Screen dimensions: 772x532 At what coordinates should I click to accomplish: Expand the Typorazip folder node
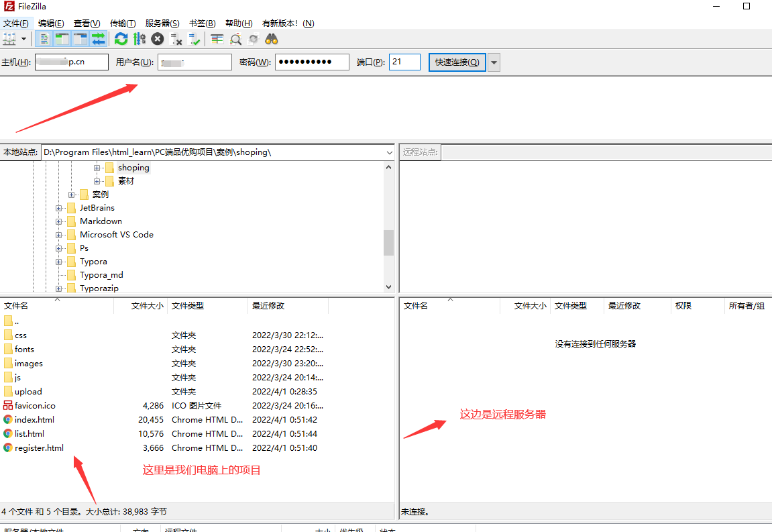point(58,288)
